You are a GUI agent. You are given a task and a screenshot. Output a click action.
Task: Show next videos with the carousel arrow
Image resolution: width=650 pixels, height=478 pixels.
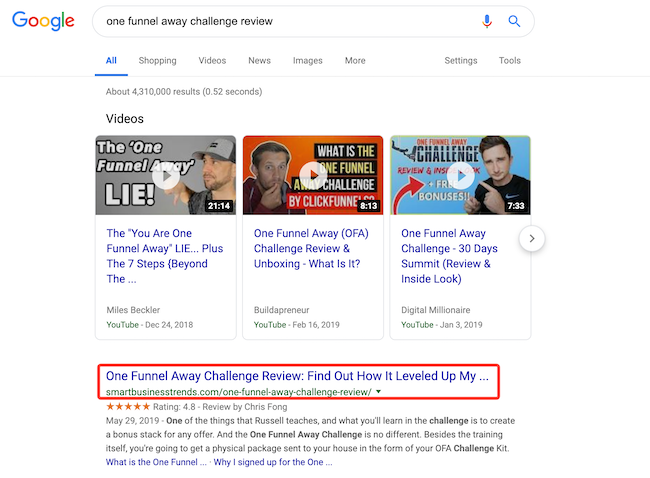click(532, 238)
